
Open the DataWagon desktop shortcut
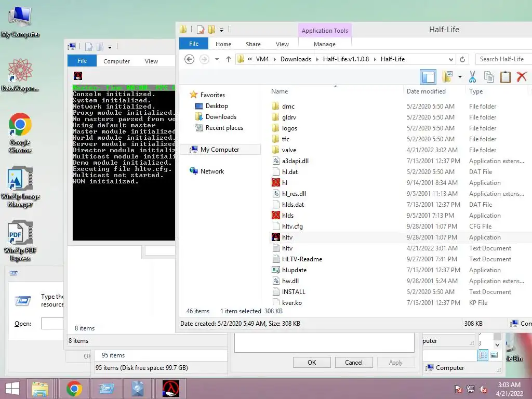pyautogui.click(x=20, y=75)
